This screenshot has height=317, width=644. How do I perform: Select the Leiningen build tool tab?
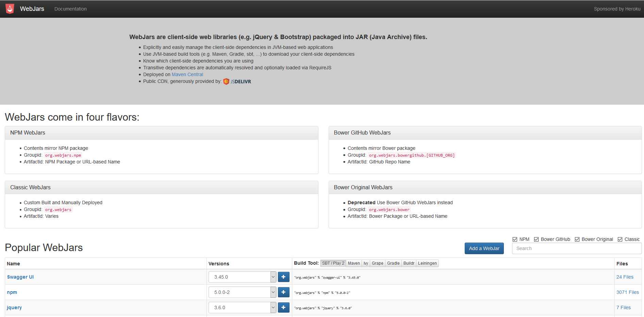click(427, 263)
